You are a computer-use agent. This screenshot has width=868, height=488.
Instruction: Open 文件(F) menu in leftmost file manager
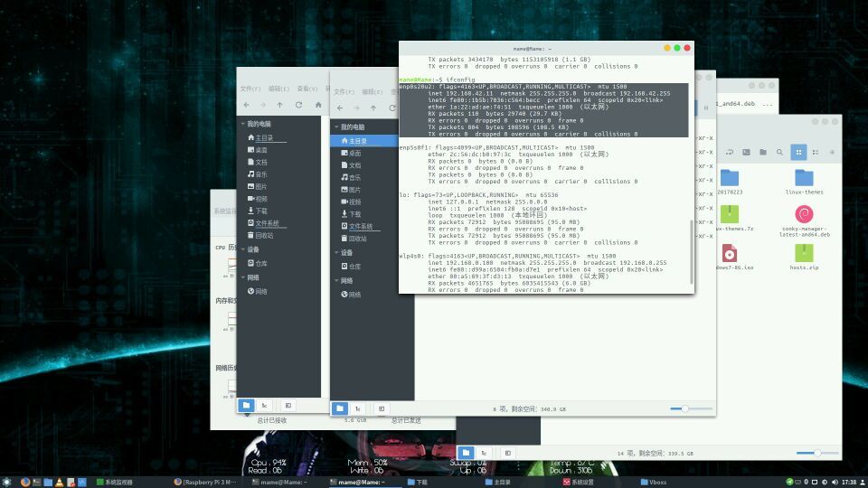[x=250, y=89]
